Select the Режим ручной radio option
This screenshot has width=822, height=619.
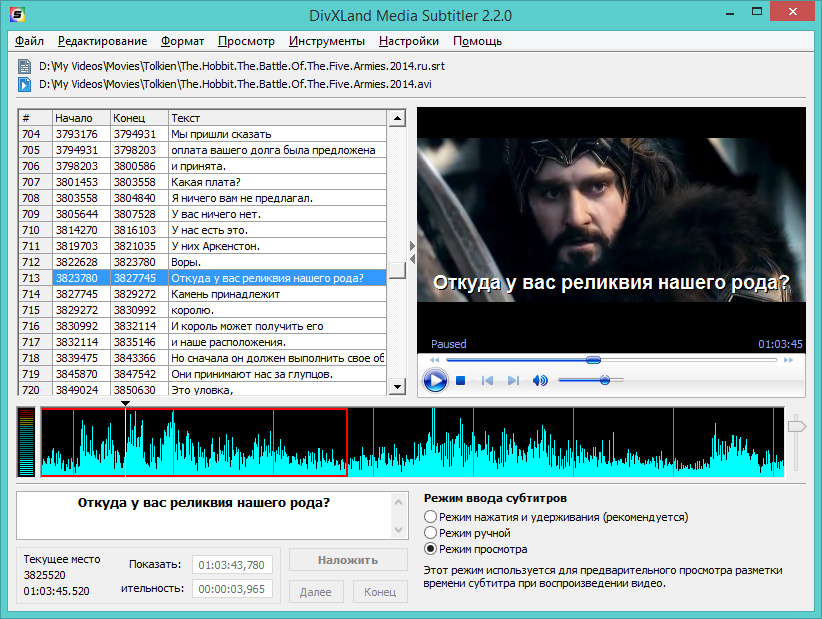[431, 534]
